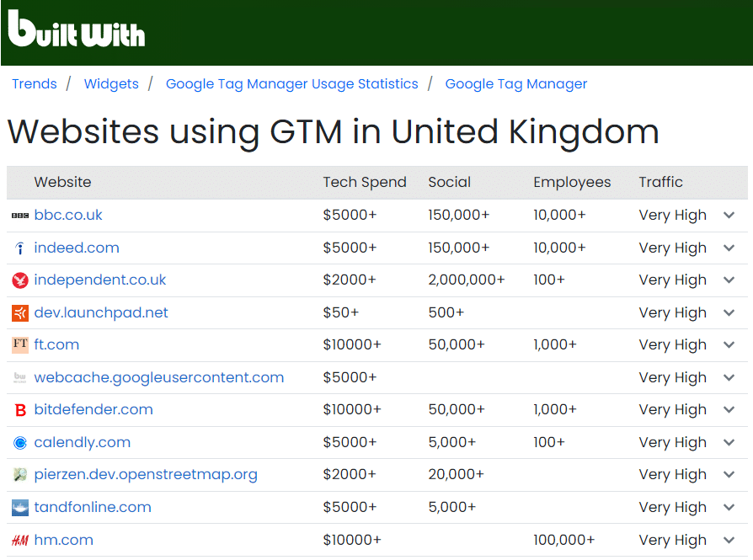This screenshot has width=753, height=560.
Task: Click the 2,000,000+ social value
Action: point(467,280)
